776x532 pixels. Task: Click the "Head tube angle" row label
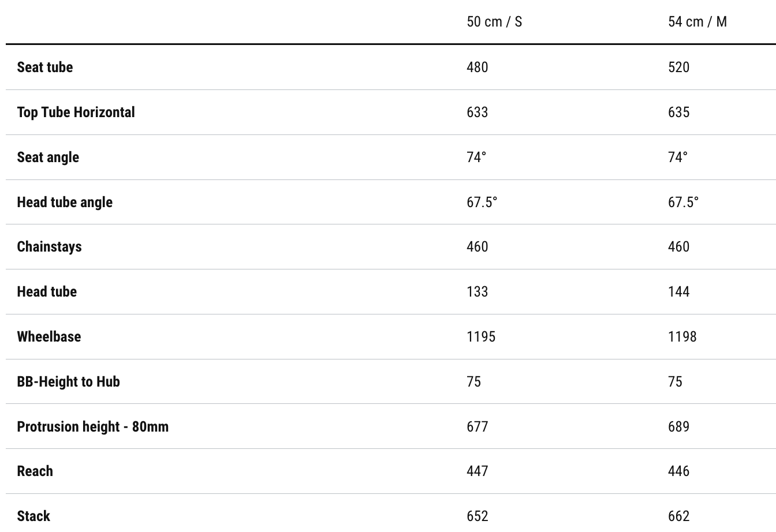[x=65, y=202]
